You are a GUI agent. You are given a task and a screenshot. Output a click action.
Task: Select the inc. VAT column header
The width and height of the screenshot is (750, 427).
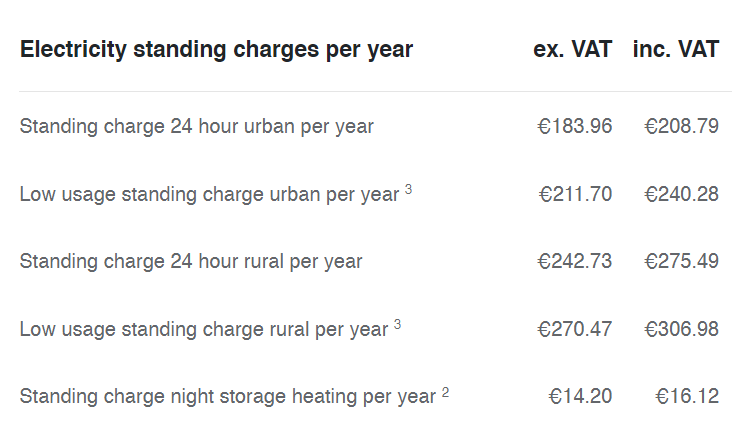[x=676, y=49]
